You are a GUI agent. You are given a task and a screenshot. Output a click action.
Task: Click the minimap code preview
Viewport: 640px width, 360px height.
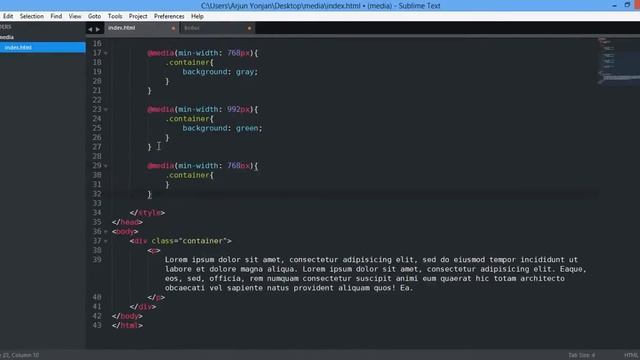pyautogui.click(x=618, y=60)
